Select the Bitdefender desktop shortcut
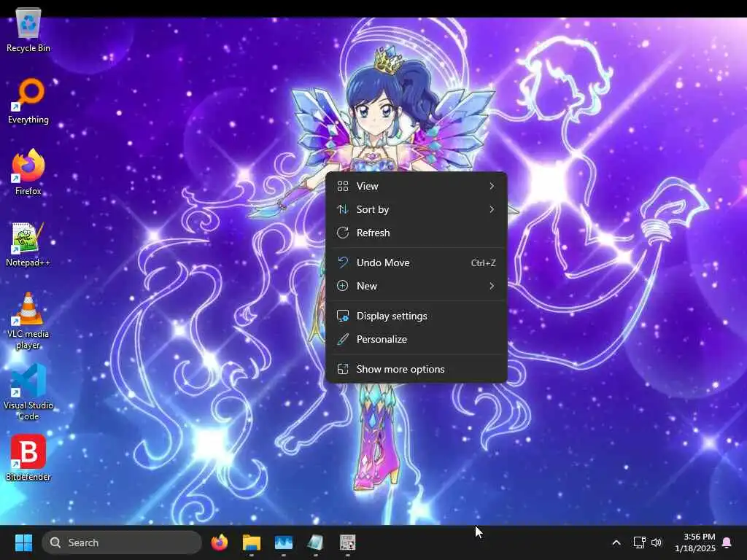 click(x=28, y=458)
